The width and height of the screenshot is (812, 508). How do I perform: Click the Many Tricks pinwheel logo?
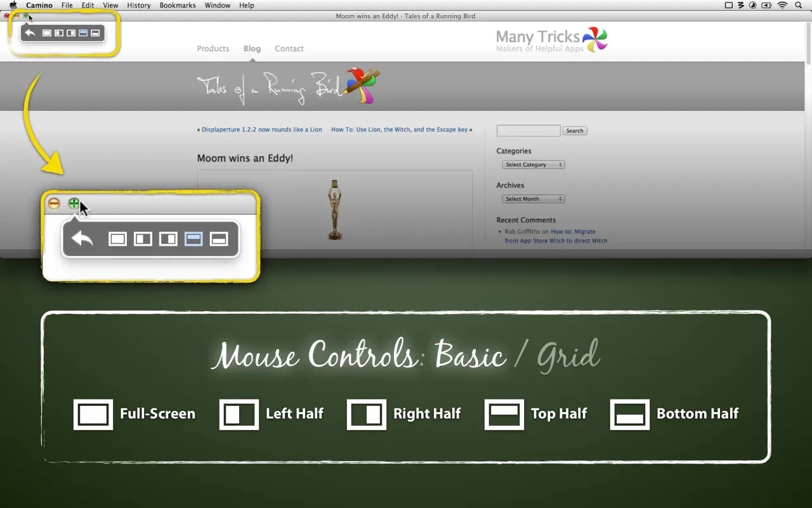coord(594,39)
